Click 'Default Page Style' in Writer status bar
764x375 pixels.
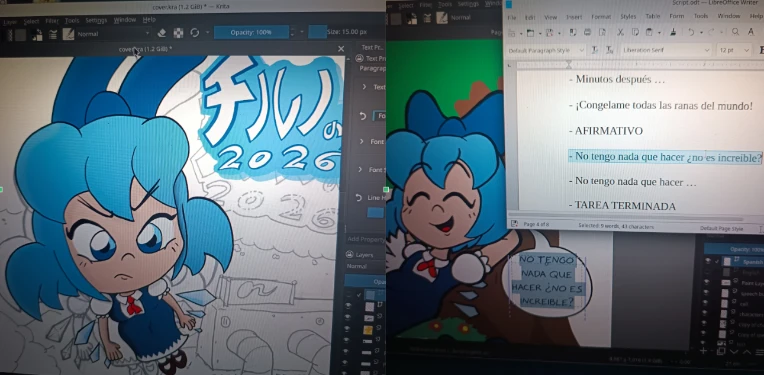pos(721,228)
